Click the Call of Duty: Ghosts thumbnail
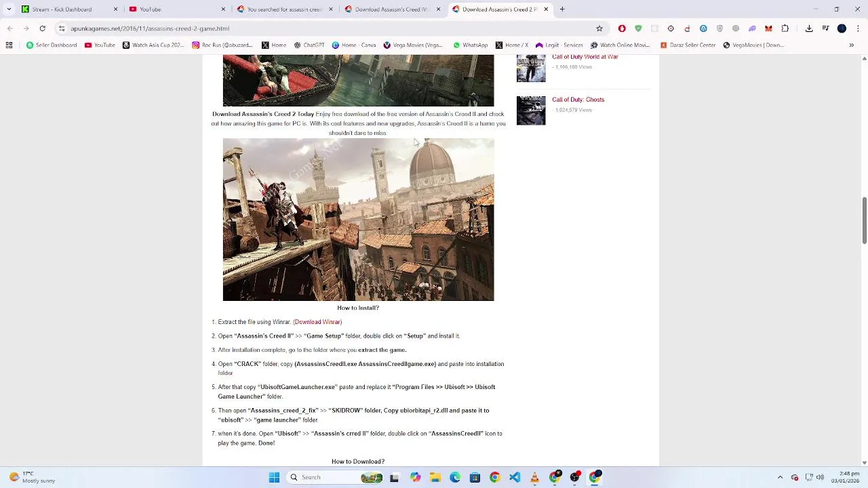 (x=531, y=110)
